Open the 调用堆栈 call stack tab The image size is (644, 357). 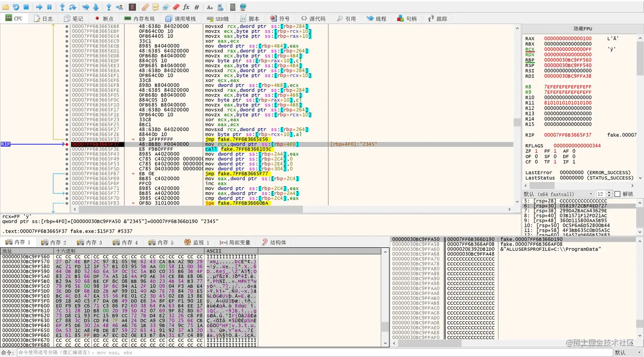click(181, 18)
